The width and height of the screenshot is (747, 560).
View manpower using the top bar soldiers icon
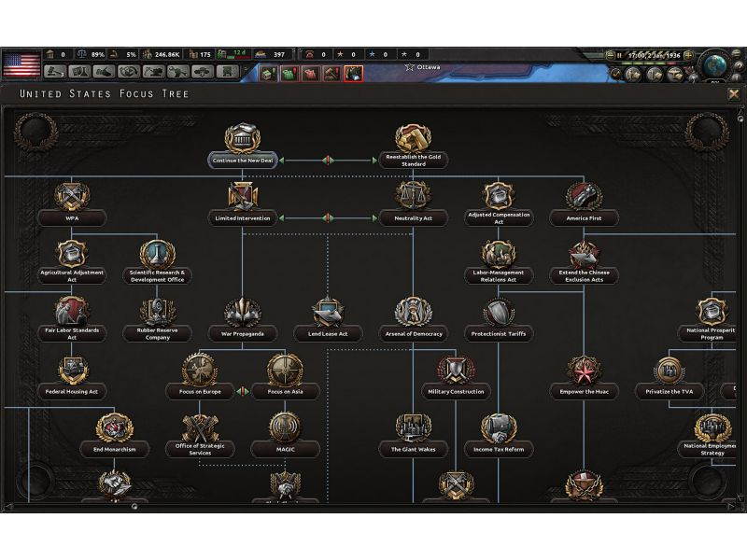coord(148,53)
